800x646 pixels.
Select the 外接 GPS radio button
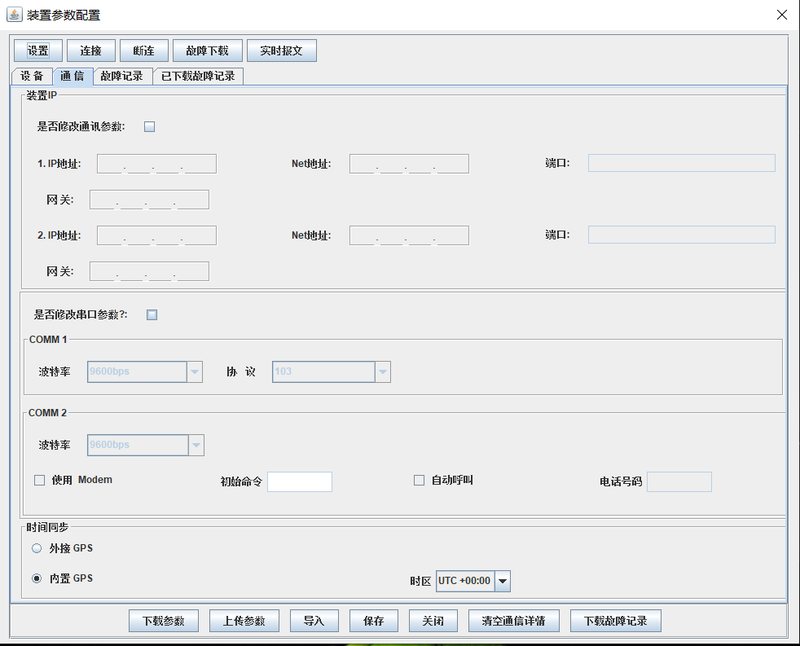point(37,549)
